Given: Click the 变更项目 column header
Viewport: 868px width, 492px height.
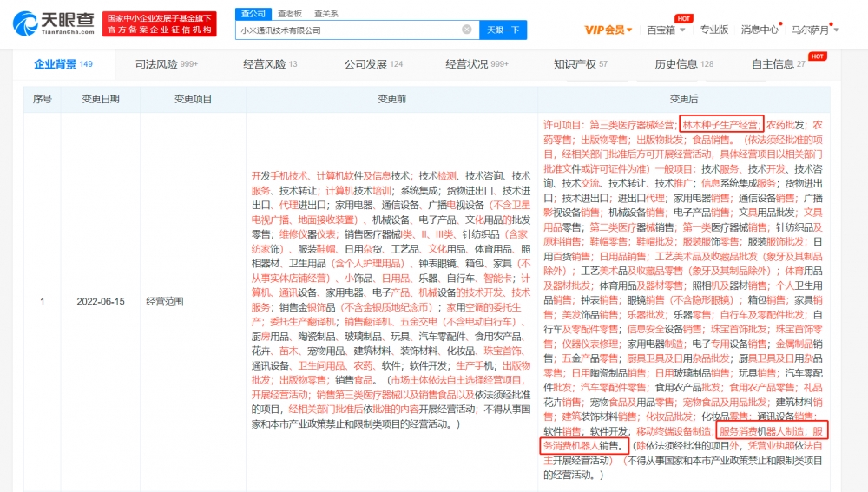Looking at the screenshot, I should tap(194, 99).
